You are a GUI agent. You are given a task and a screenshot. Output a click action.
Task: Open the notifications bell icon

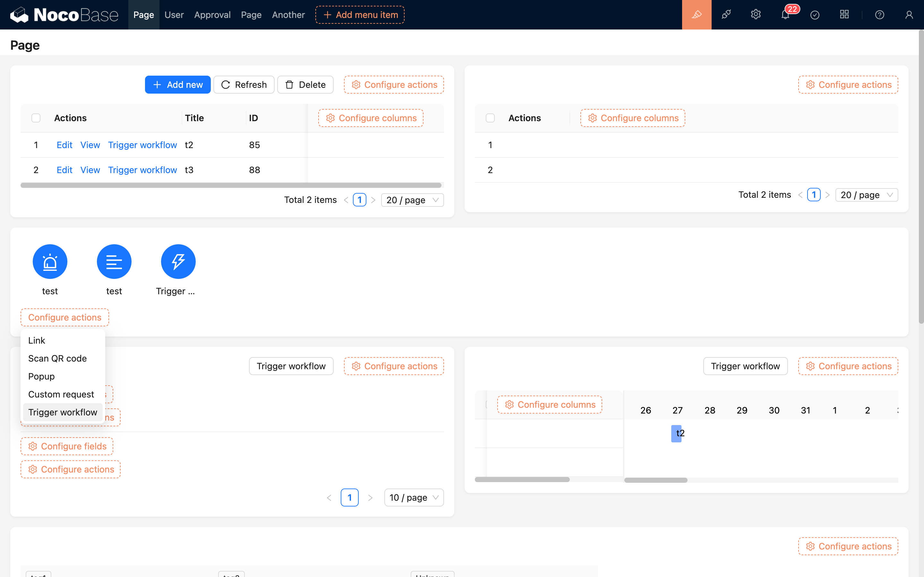[x=785, y=15]
